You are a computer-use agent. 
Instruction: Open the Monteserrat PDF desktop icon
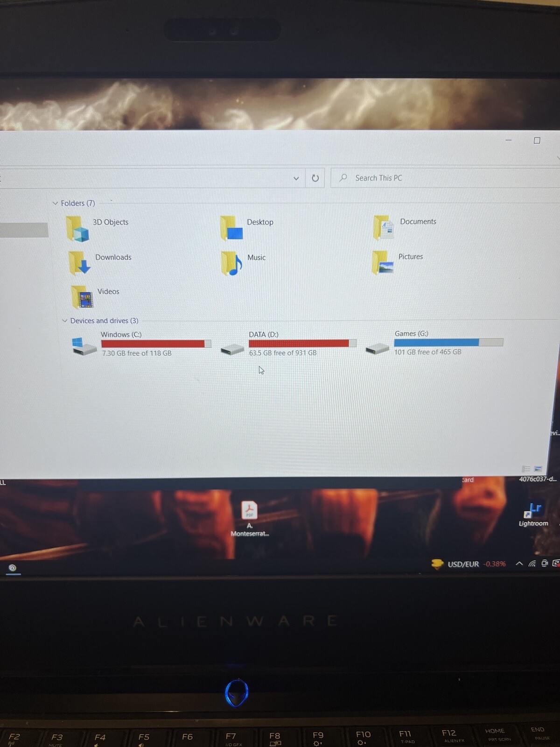point(249,510)
